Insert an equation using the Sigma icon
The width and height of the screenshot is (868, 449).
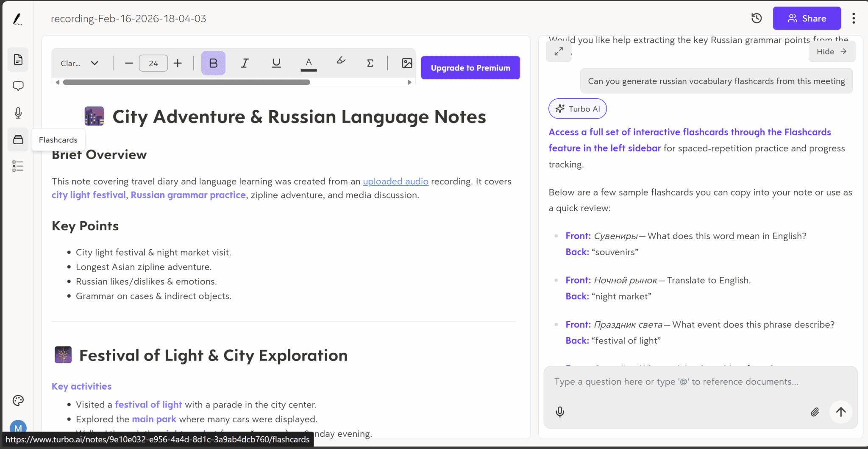[370, 63]
